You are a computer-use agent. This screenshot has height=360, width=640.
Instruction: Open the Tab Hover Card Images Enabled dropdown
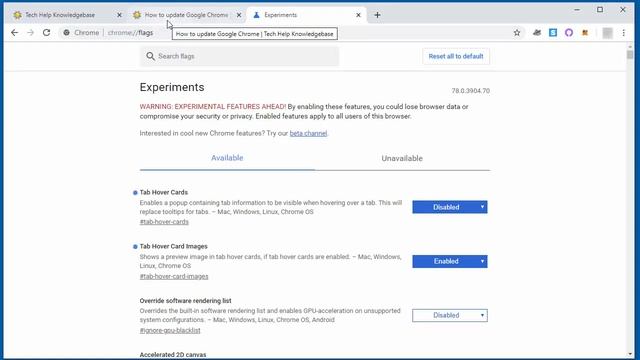point(450,261)
